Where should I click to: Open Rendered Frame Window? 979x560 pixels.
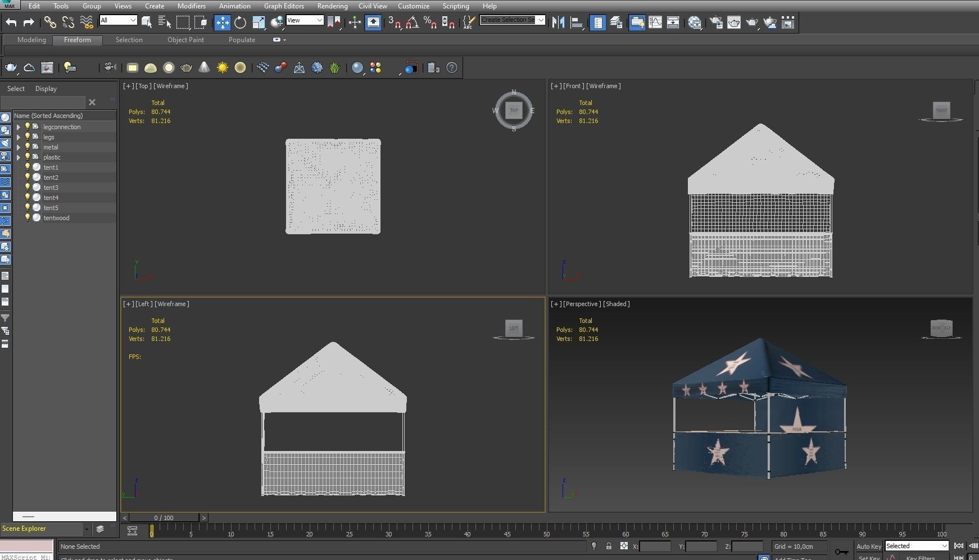click(x=734, y=22)
